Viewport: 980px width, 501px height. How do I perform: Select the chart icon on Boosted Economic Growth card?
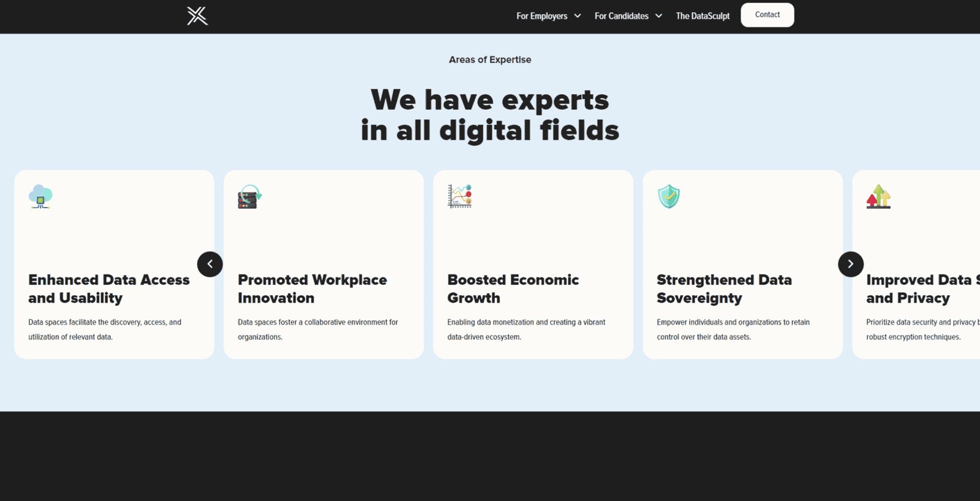458,196
